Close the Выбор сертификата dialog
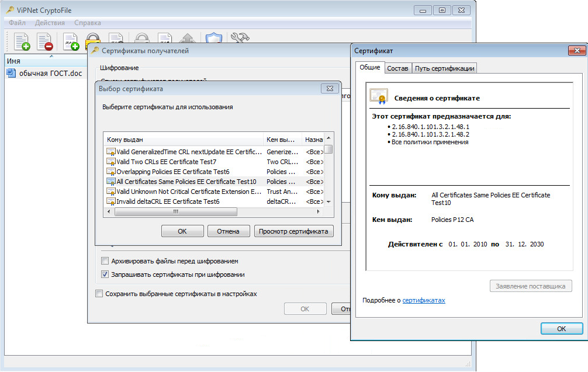The image size is (588, 372). pyautogui.click(x=330, y=88)
